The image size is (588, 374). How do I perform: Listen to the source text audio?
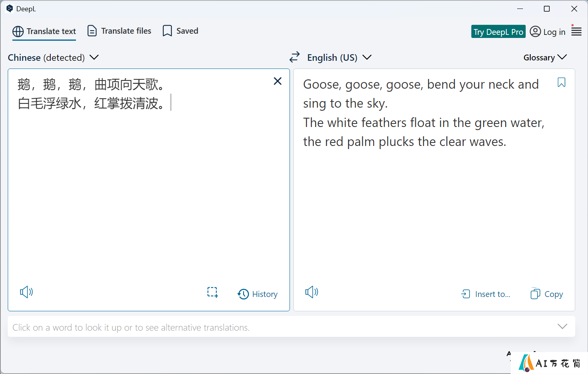[26, 292]
